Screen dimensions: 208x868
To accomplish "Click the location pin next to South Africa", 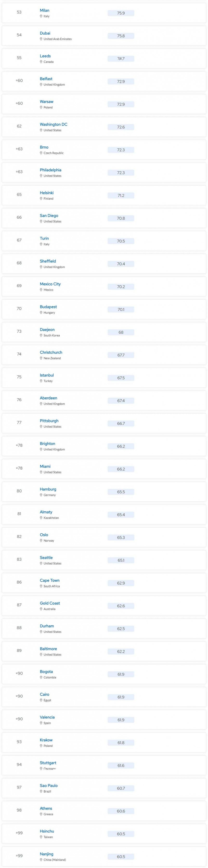I will coord(41,586).
